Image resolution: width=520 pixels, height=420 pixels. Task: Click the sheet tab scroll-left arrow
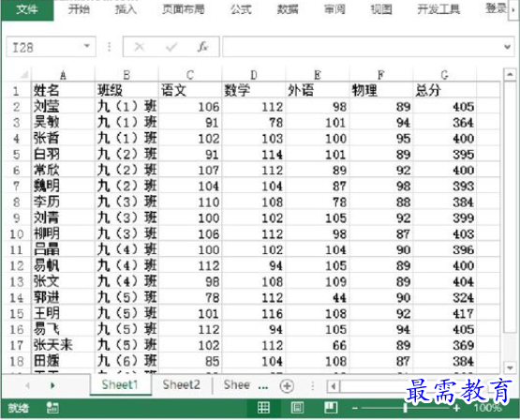pos(27,385)
